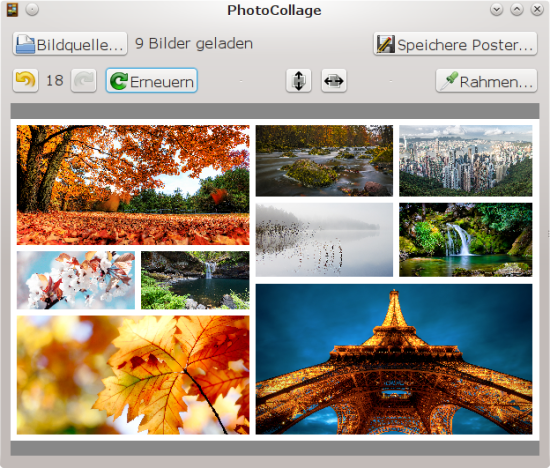Maximize the PhotoCollage window
The height and width of the screenshot is (468, 550).
517,9
